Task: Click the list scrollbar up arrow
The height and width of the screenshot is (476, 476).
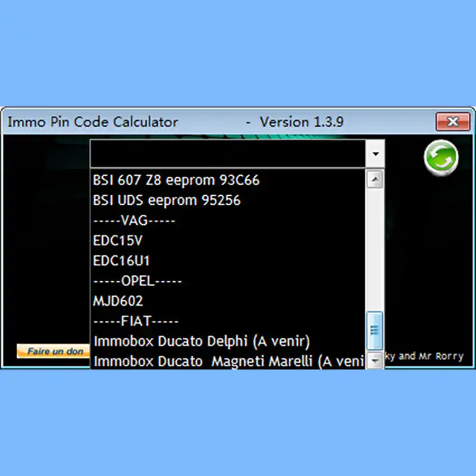Action: (375, 180)
